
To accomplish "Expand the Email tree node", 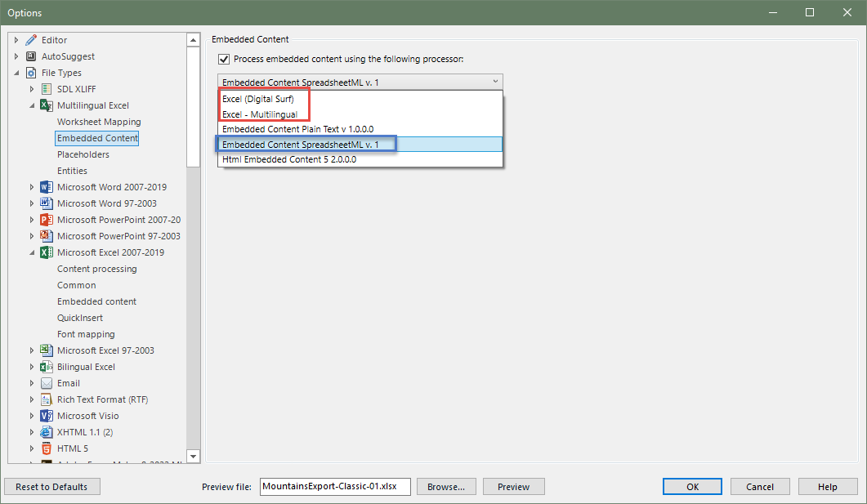I will coord(32,383).
